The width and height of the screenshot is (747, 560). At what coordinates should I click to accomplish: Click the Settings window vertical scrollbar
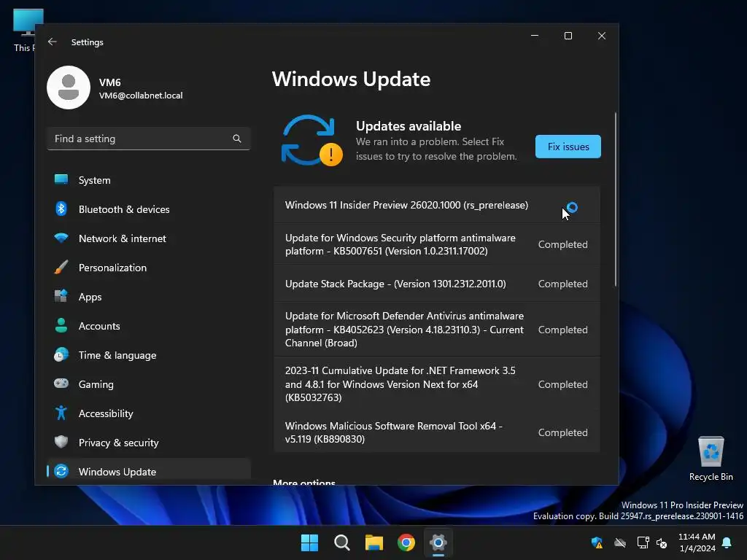pyautogui.click(x=616, y=199)
